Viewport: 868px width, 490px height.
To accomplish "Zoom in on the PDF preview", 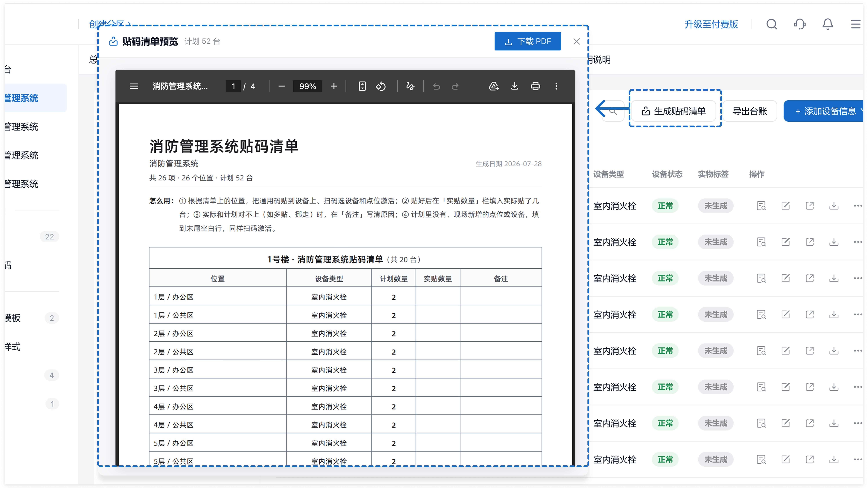I will [x=334, y=86].
